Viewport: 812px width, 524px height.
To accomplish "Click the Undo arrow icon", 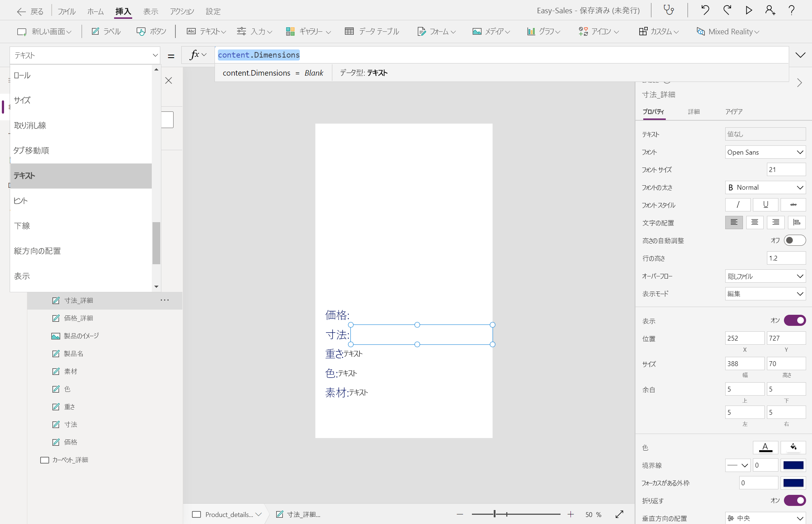I will click(705, 10).
